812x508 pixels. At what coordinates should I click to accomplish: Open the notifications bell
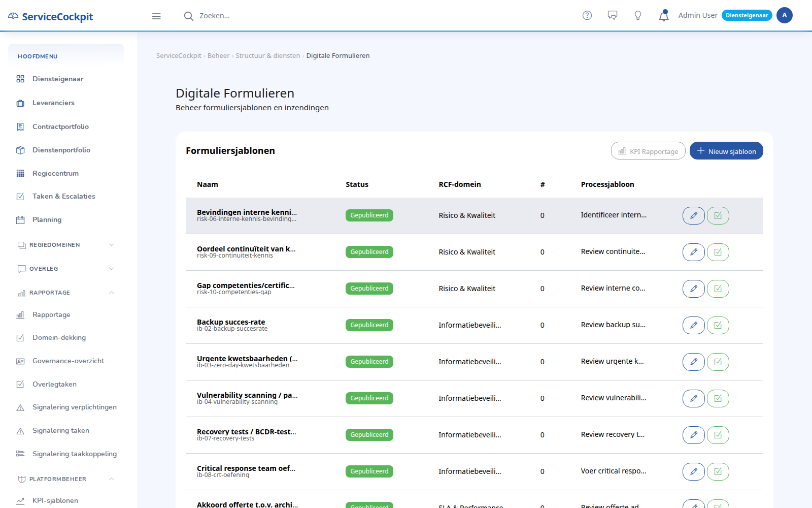click(664, 16)
